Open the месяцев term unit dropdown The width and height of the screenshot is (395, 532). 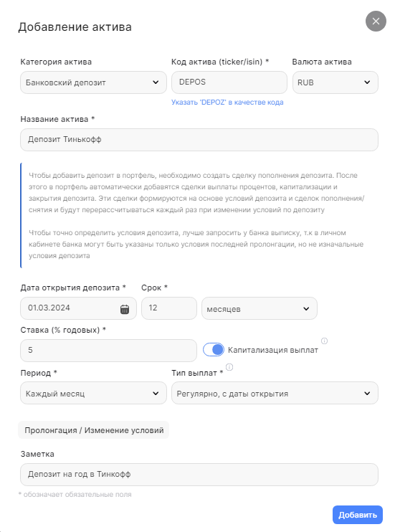(260, 308)
